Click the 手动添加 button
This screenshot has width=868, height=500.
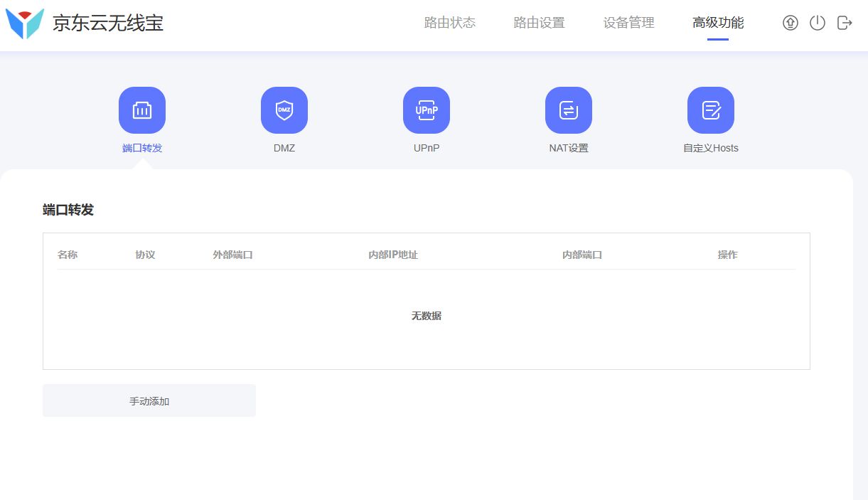(x=149, y=401)
